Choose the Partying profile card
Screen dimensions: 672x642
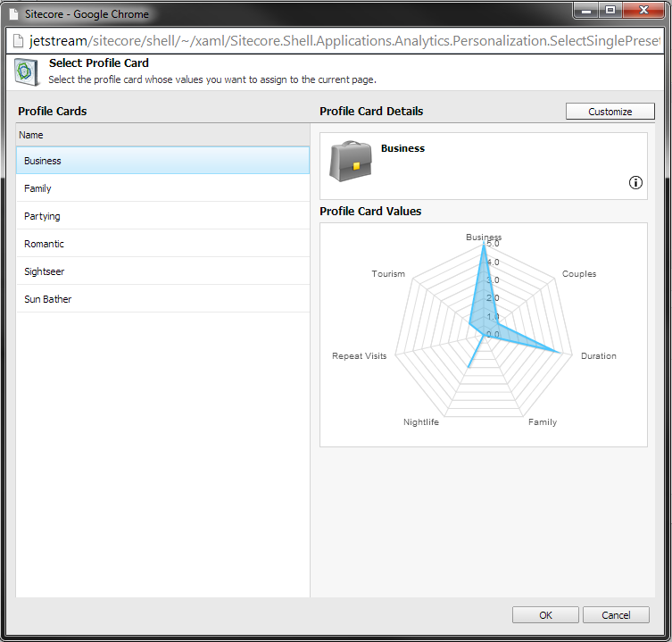[x=162, y=216]
